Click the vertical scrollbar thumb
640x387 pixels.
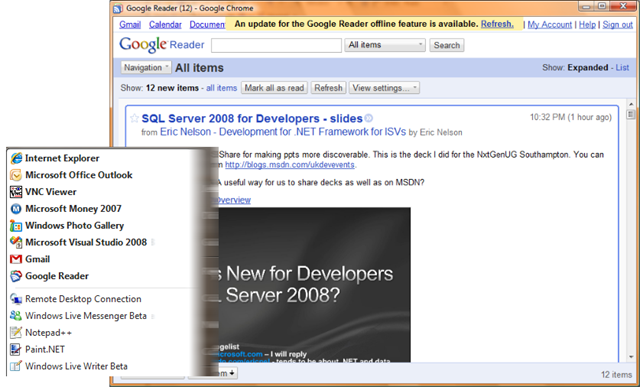click(x=631, y=114)
